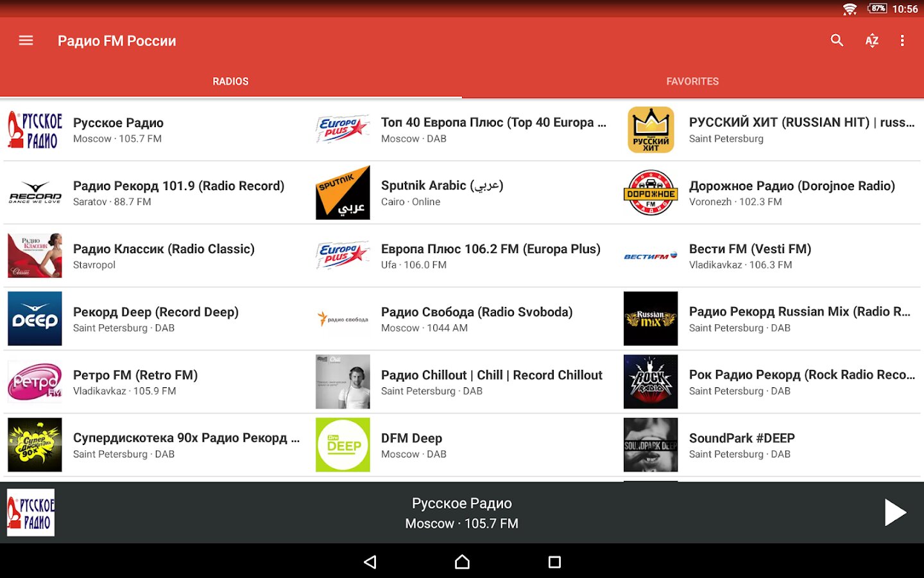Click Ufa · 106.0 FM subtitle
This screenshot has height=578, width=924.
(x=414, y=265)
